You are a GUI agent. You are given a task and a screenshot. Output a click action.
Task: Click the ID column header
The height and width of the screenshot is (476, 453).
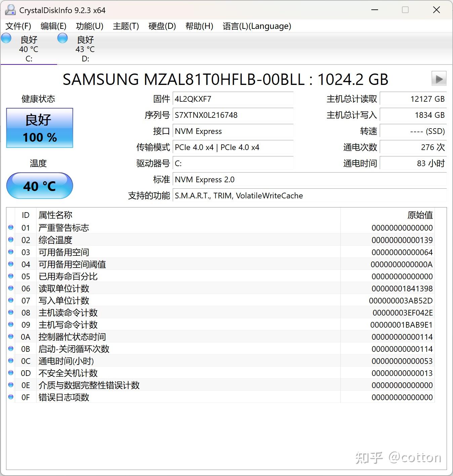(x=26, y=215)
